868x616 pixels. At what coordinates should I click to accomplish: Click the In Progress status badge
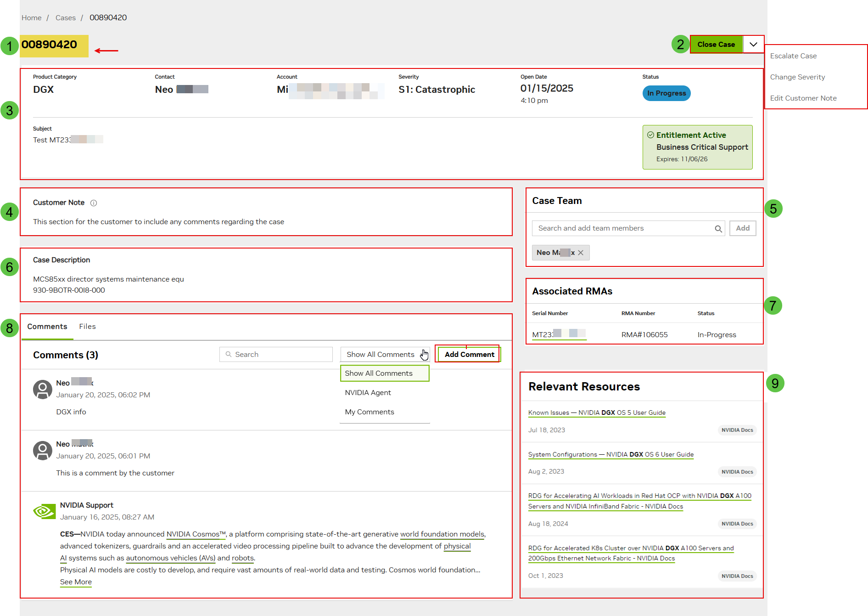coord(666,93)
